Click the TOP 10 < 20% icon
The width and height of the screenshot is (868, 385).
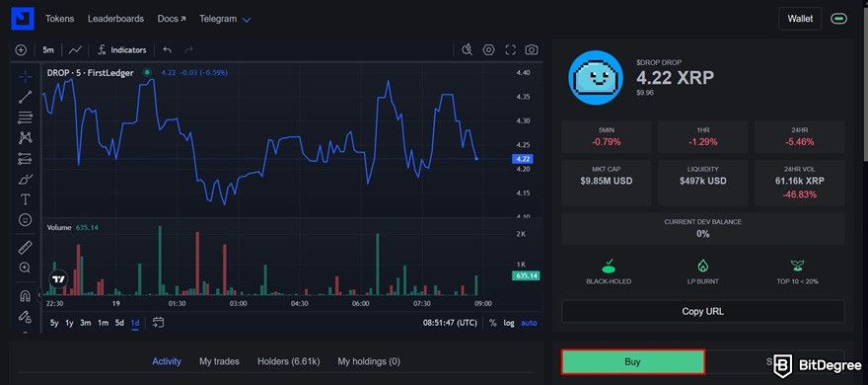pyautogui.click(x=797, y=266)
